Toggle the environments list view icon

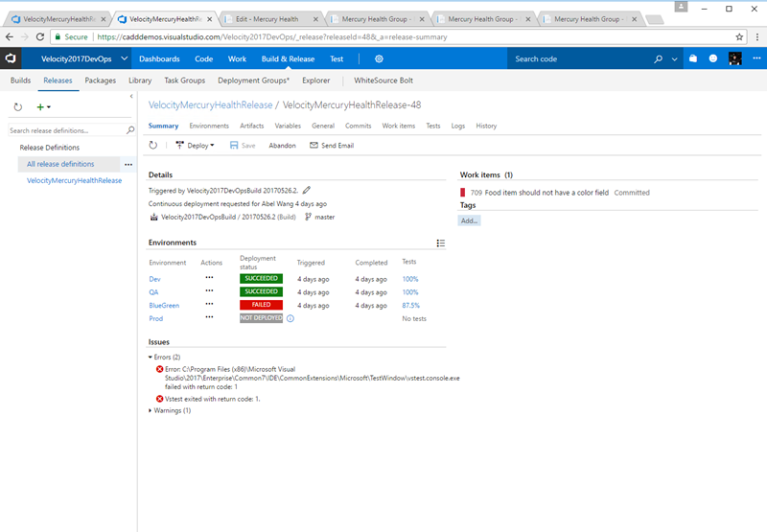click(x=441, y=243)
